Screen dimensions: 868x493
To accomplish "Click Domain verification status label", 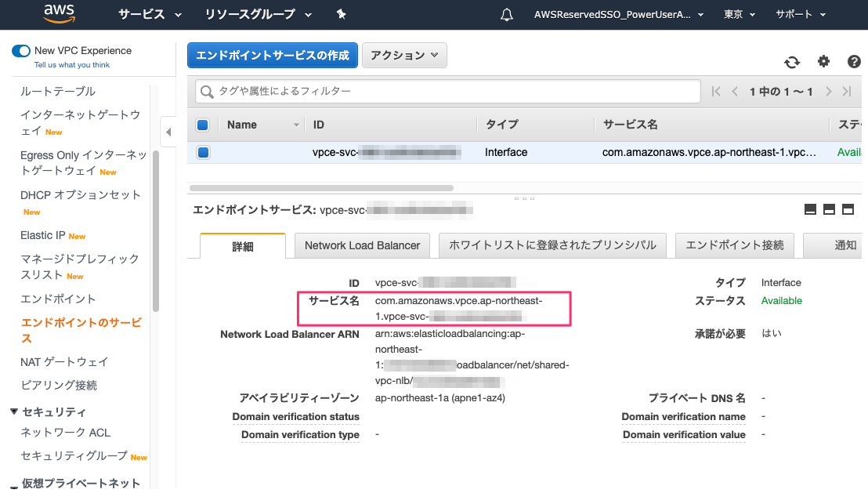I will tap(295, 416).
